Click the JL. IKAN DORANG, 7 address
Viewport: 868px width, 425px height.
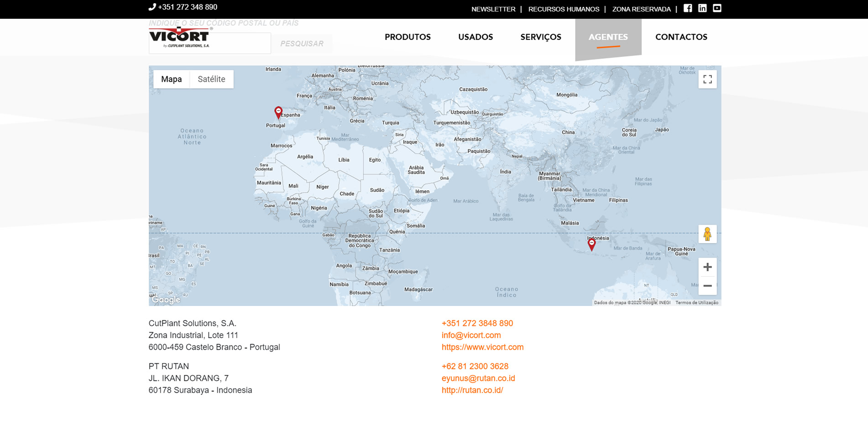click(x=188, y=378)
